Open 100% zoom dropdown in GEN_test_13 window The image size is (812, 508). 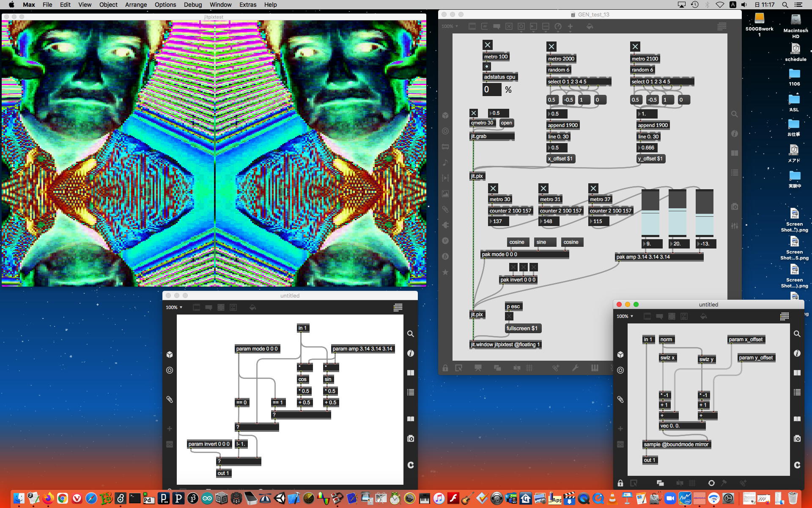pos(450,26)
